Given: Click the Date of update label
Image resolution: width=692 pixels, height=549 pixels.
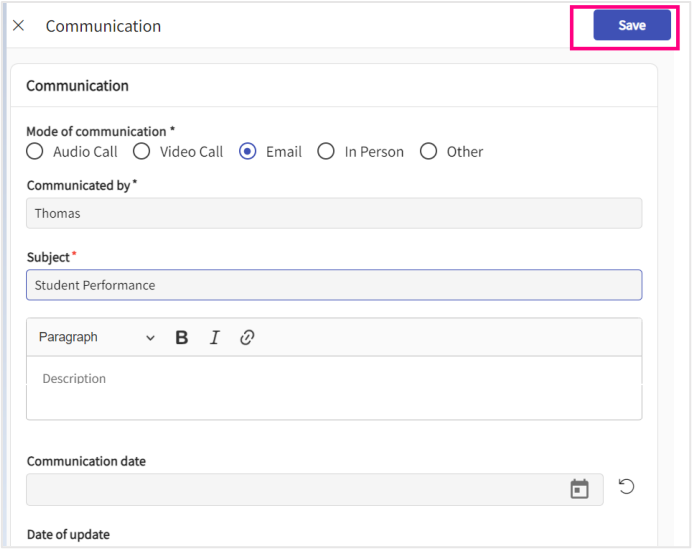Looking at the screenshot, I should click(x=68, y=534).
